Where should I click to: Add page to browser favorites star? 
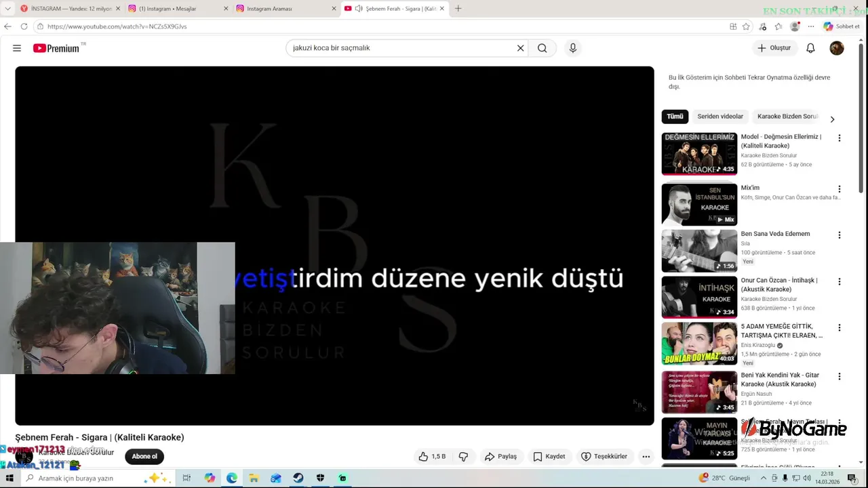746,26
